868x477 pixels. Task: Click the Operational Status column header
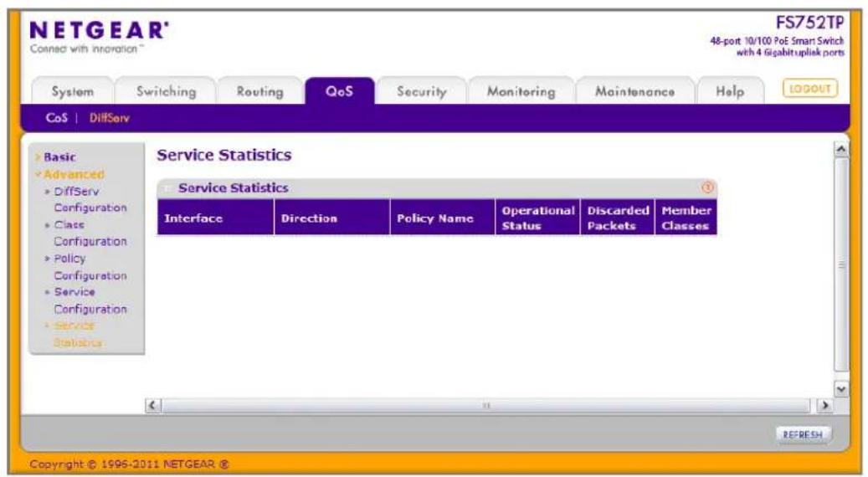click(537, 218)
